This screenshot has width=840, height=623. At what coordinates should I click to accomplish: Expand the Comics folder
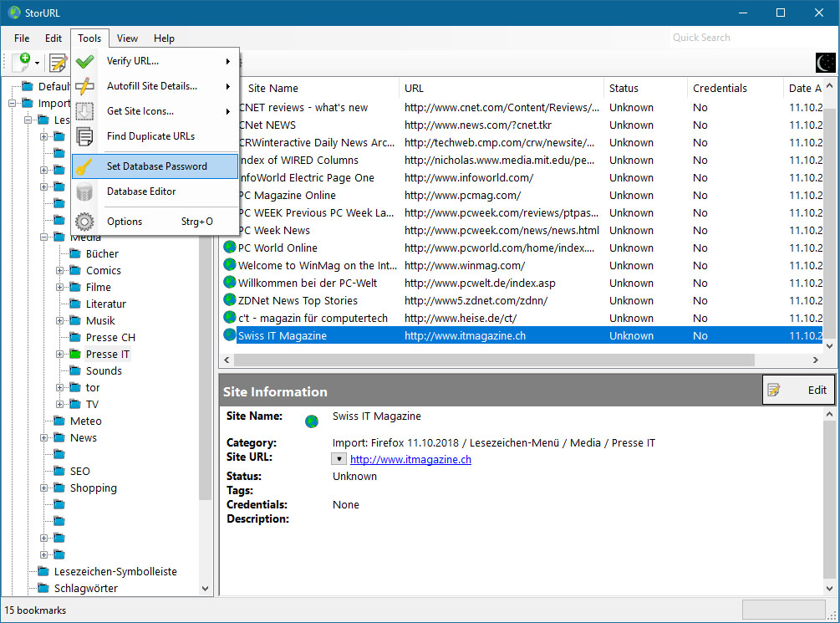pyautogui.click(x=60, y=270)
